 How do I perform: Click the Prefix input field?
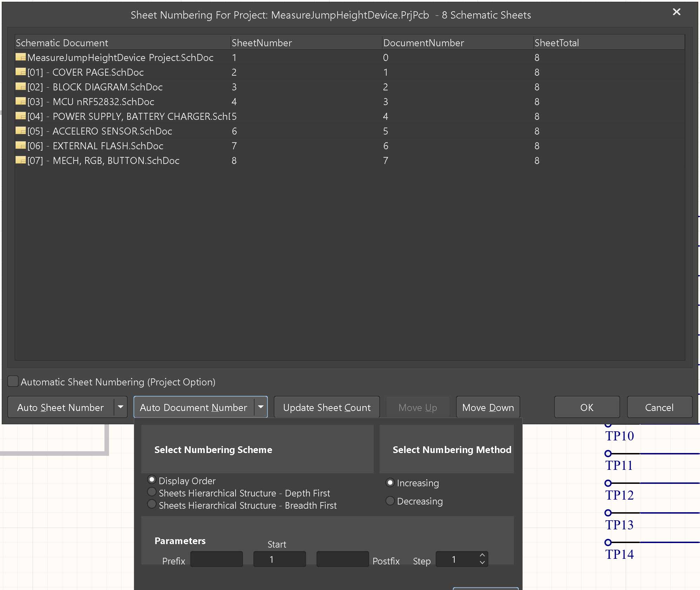(x=216, y=559)
